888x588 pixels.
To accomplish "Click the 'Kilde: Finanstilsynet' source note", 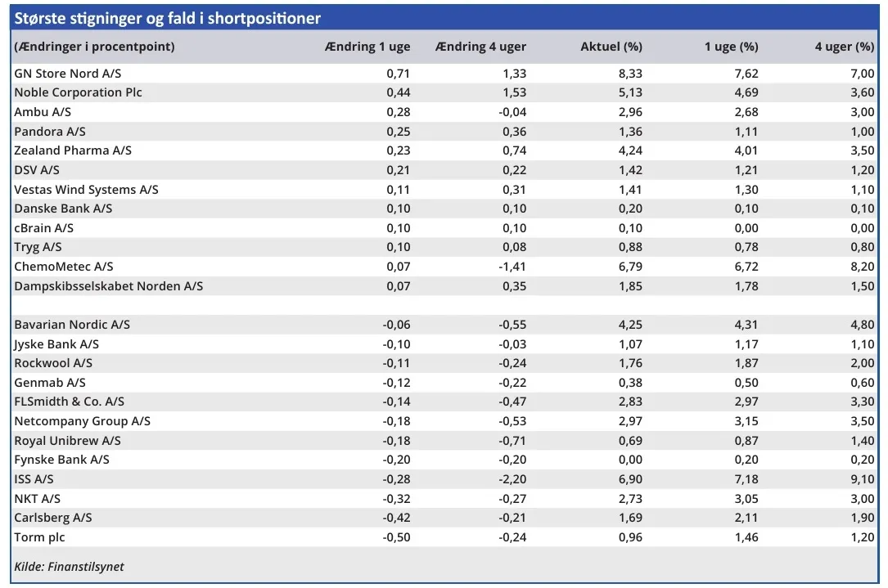I will (69, 567).
